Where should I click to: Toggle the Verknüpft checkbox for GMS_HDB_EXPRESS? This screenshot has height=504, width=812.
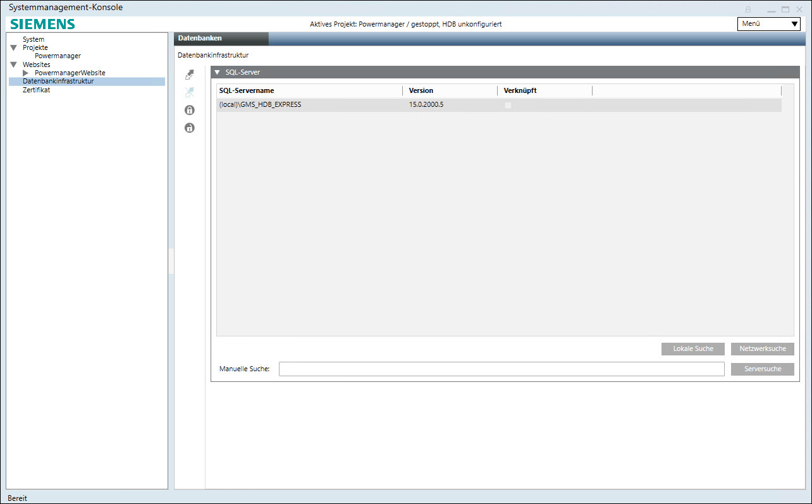pyautogui.click(x=507, y=105)
